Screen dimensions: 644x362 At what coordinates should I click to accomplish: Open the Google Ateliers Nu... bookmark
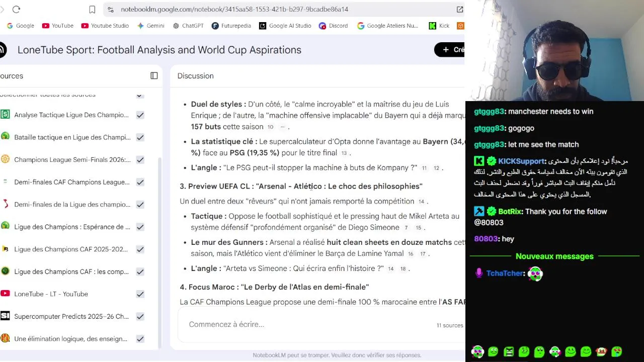pyautogui.click(x=387, y=26)
